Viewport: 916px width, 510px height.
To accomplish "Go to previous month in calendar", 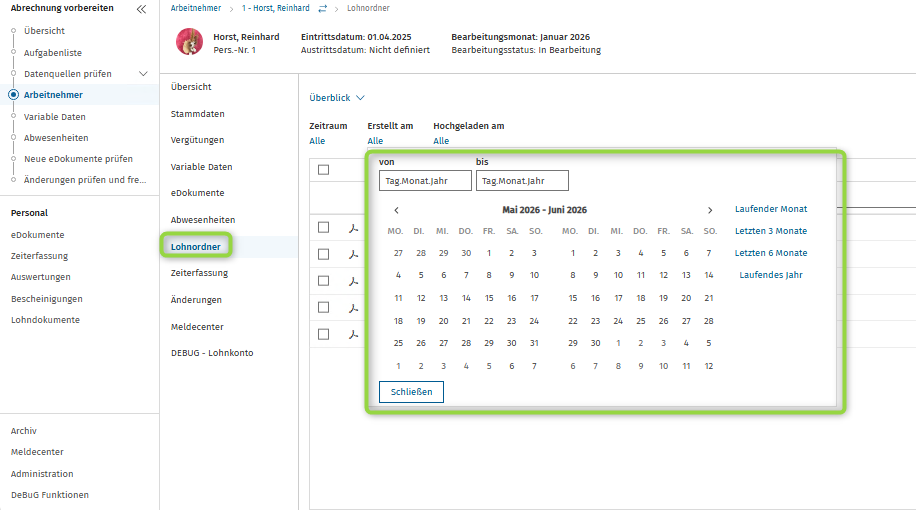I will (397, 210).
